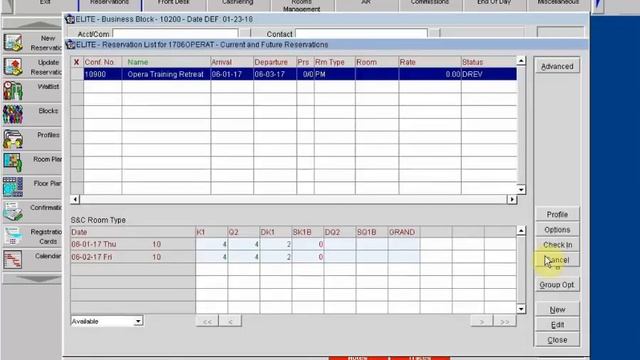Click reservation list horizontal scroll right arrow
This screenshot has height=360, width=640.
point(512,199)
